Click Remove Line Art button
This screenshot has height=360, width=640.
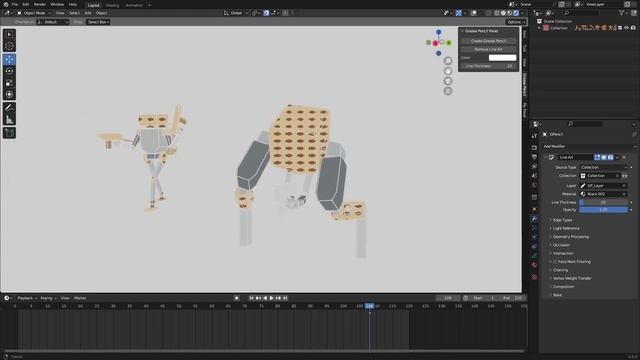[488, 49]
